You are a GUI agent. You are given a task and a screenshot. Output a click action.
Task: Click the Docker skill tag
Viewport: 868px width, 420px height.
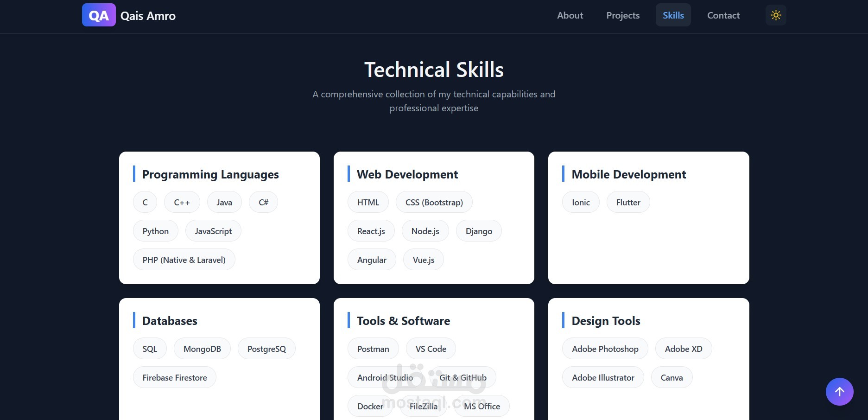click(370, 406)
